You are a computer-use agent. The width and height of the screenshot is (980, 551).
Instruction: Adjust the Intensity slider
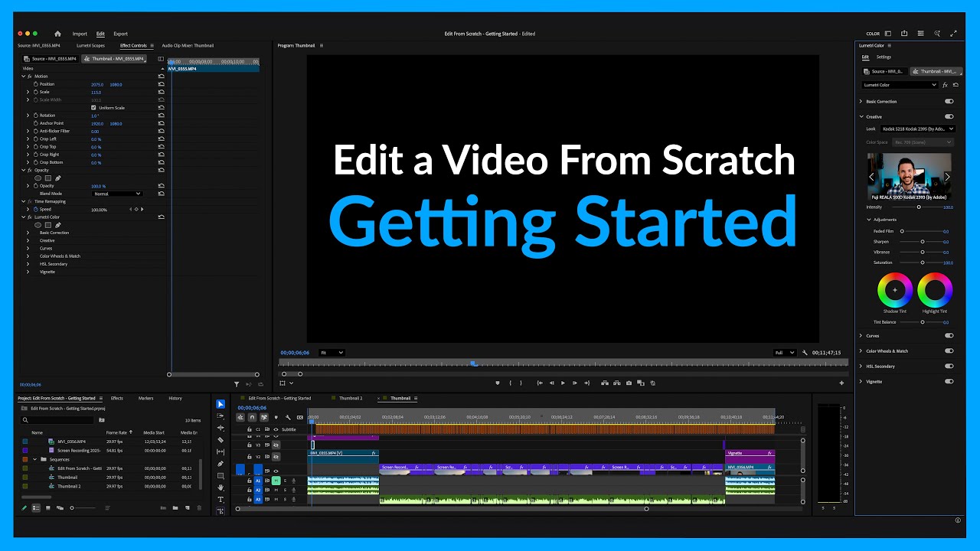(919, 207)
